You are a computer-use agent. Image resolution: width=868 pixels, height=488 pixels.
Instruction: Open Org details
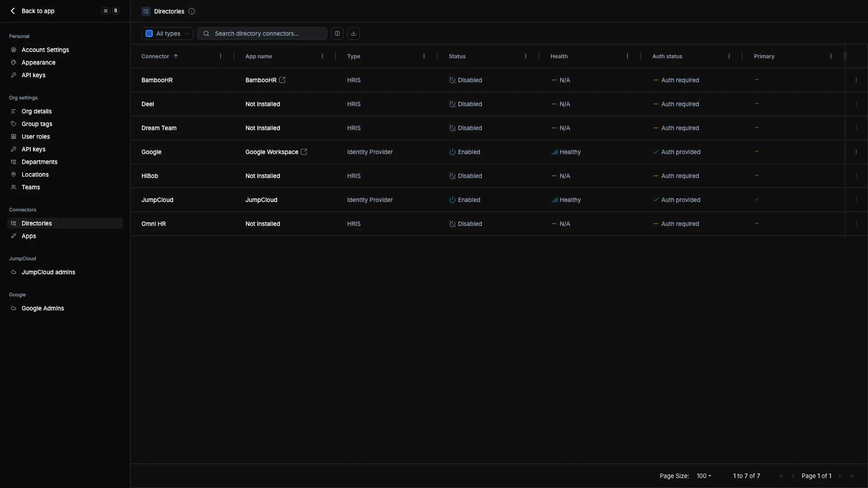(65, 111)
